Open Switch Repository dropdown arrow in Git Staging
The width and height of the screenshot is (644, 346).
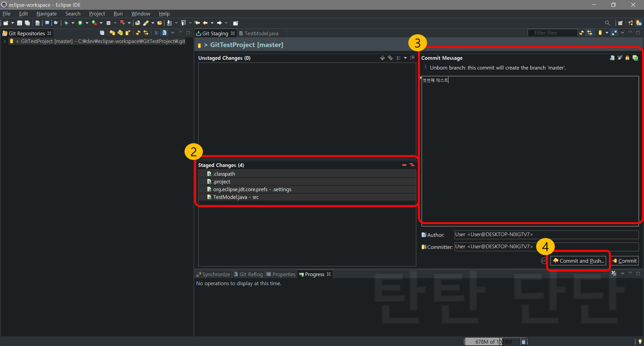(x=607, y=33)
